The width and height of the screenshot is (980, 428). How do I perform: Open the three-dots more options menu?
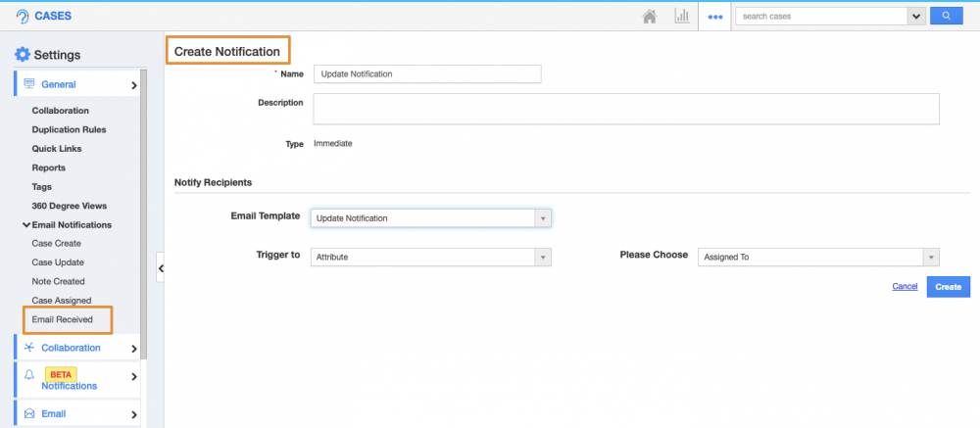click(x=714, y=17)
